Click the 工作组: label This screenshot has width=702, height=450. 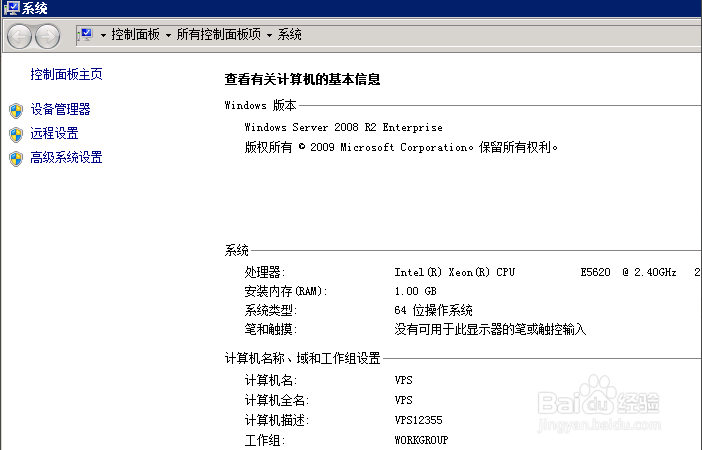[265, 440]
